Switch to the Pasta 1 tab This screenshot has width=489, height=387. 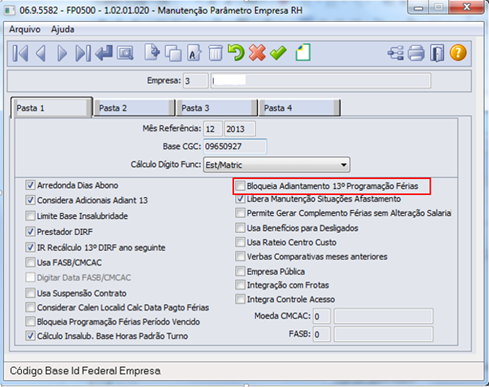coord(51,107)
